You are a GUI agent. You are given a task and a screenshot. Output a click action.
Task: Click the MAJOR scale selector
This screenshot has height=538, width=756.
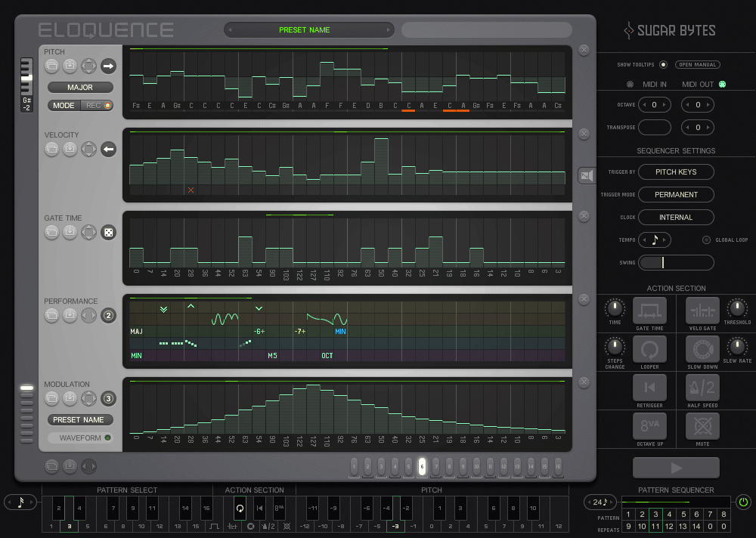click(79, 87)
